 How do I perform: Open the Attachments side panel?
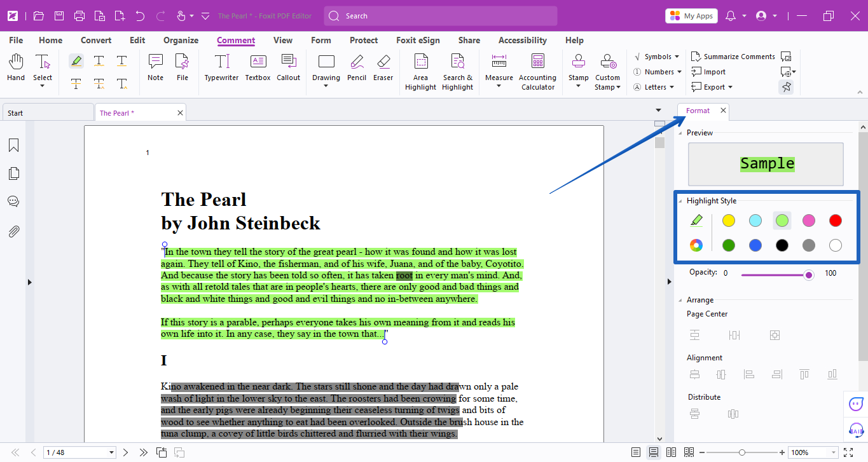click(13, 231)
